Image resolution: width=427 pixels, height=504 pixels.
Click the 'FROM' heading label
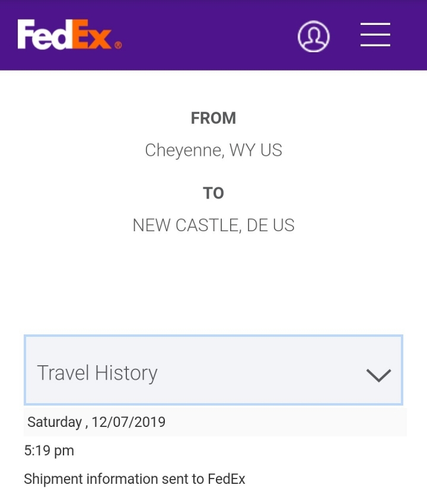click(x=213, y=118)
